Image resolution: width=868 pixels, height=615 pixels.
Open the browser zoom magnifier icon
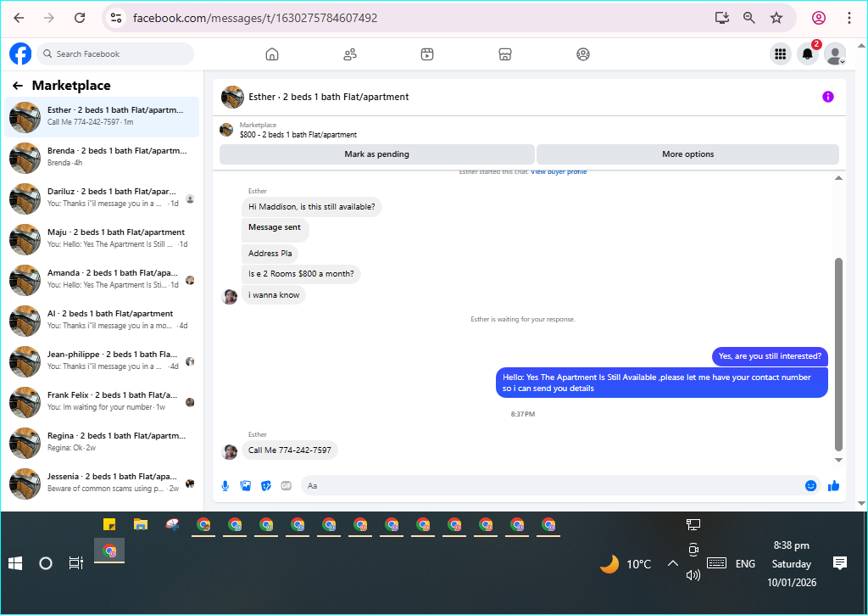(x=749, y=18)
